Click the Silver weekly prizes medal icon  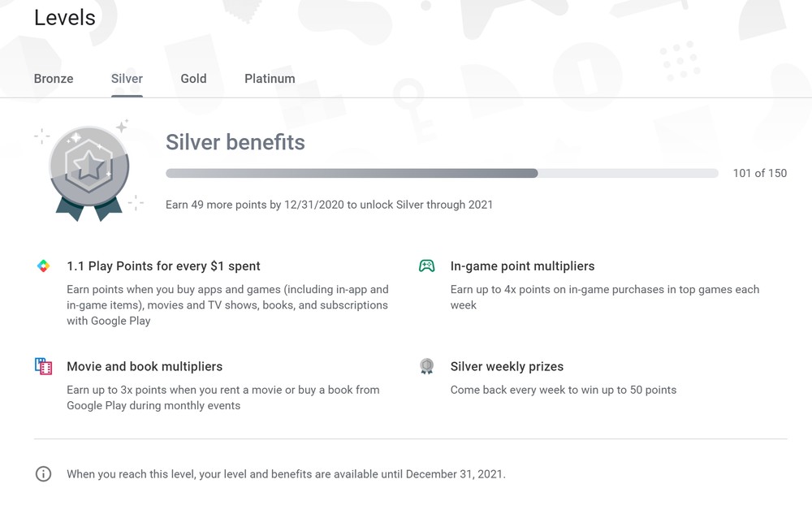coord(426,367)
